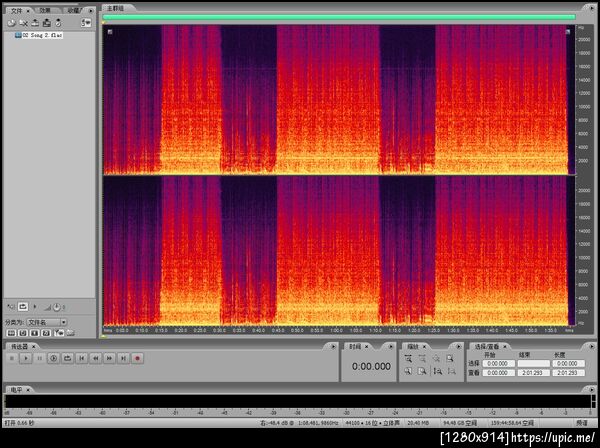Viewport: 600px width, 448px height.
Task: Click the selection 开始 time input field
Action: point(500,363)
